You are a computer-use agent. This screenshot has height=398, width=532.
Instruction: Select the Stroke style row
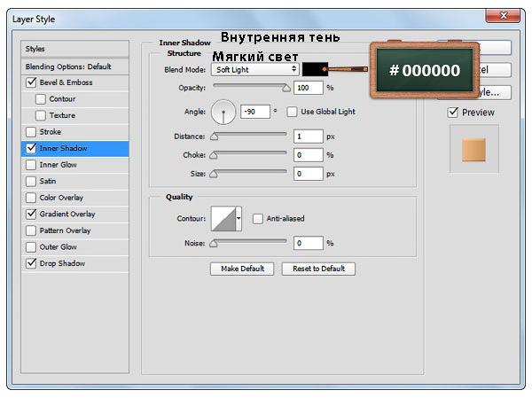pos(75,132)
